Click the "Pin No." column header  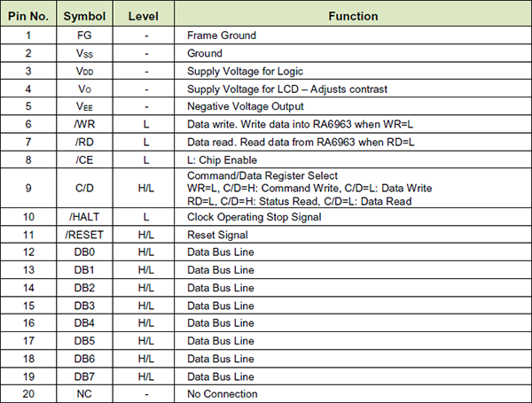click(28, 16)
